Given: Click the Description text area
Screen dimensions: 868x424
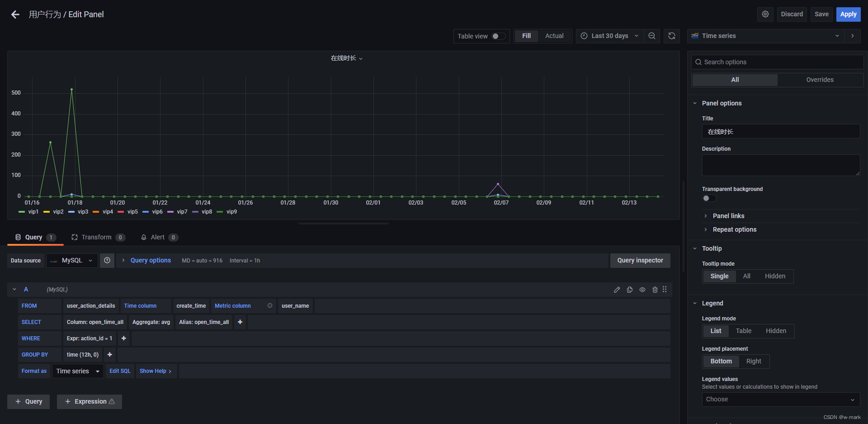Looking at the screenshot, I should (781, 165).
